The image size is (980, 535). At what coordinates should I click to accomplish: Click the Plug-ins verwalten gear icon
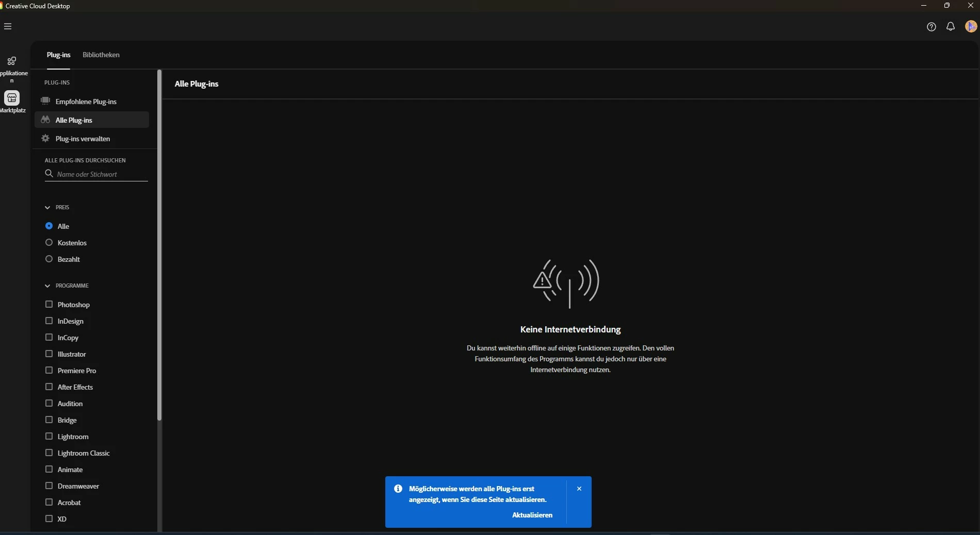pyautogui.click(x=45, y=138)
